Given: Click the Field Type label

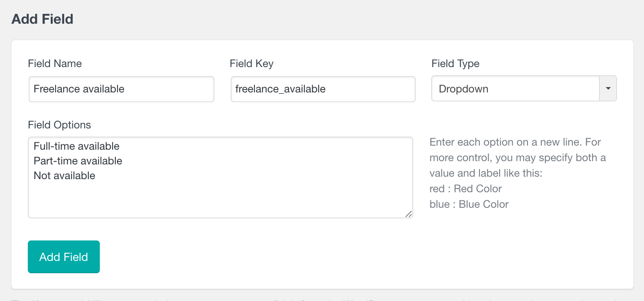Looking at the screenshot, I should (x=455, y=64).
